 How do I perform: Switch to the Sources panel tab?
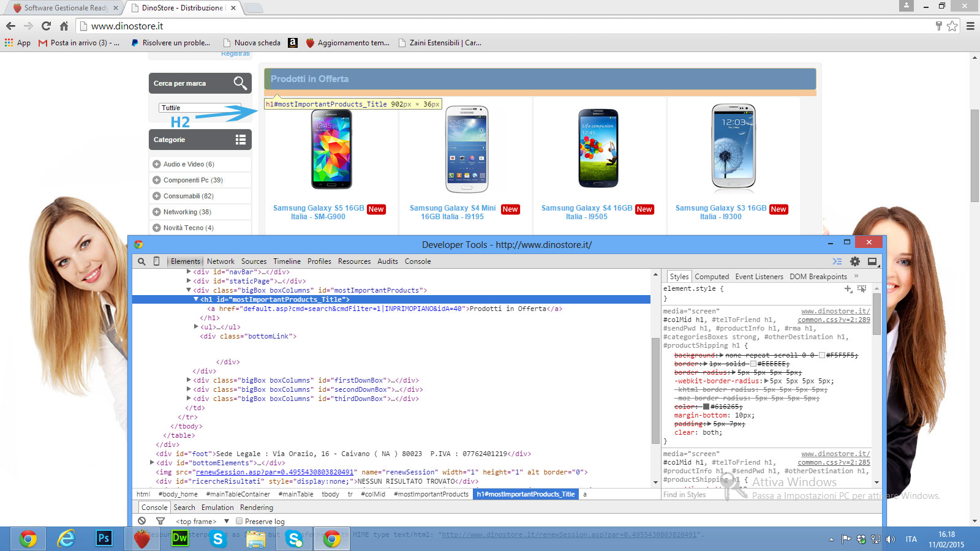(254, 261)
